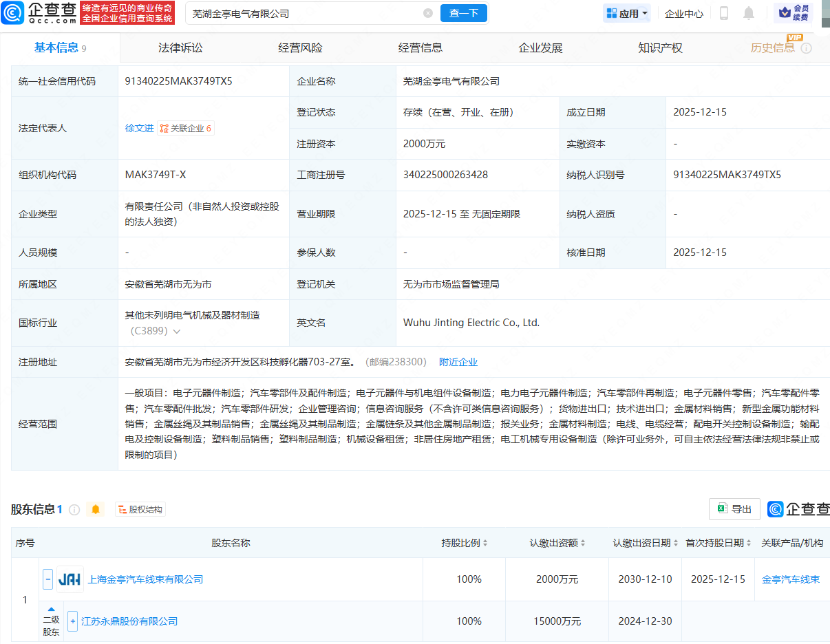Open legal representative 徐文进 link
This screenshot has width=830, height=644.
point(139,128)
